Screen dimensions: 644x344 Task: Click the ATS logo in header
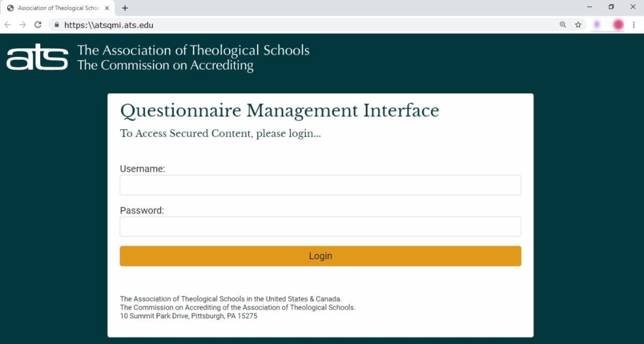click(38, 57)
